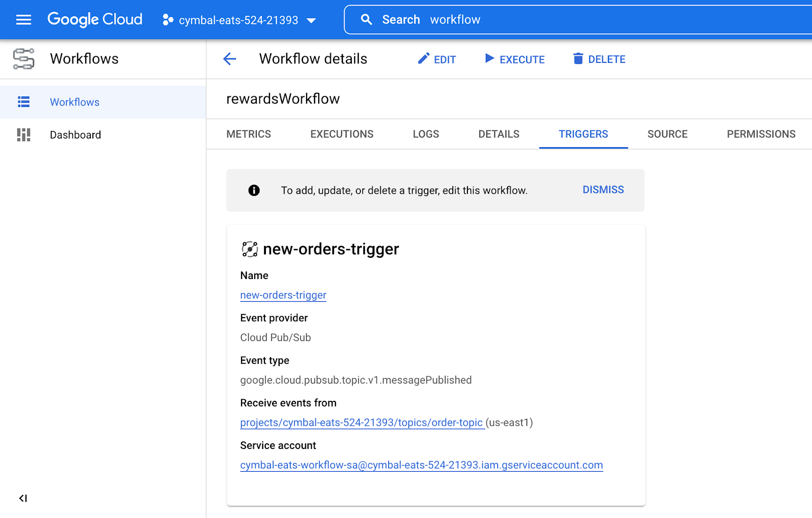Open the order-topic Pub/Sub topic link

click(361, 423)
